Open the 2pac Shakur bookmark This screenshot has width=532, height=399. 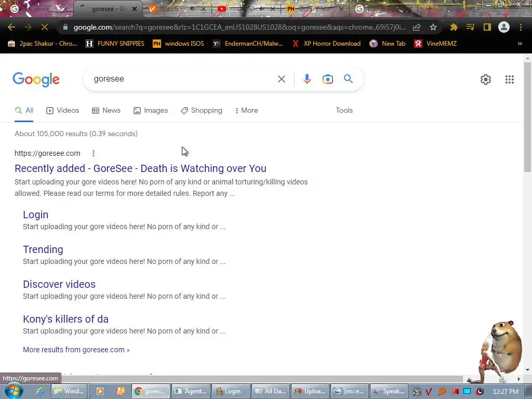click(x=43, y=44)
